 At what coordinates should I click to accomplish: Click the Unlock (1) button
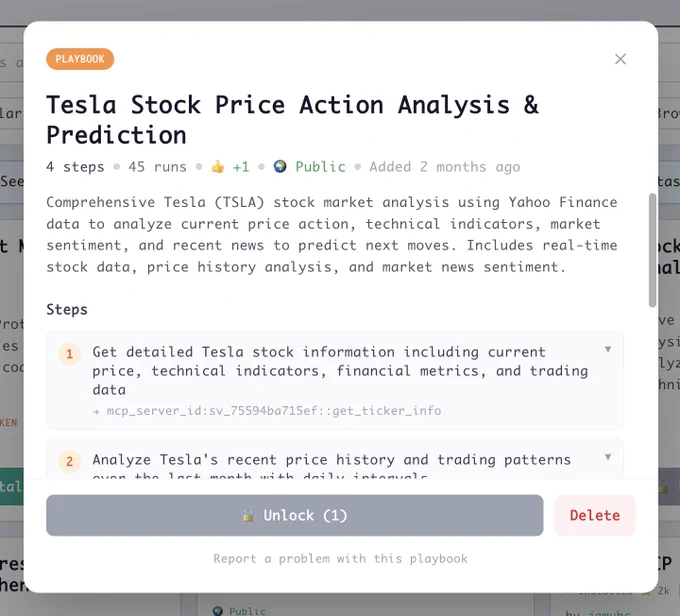[x=294, y=515]
